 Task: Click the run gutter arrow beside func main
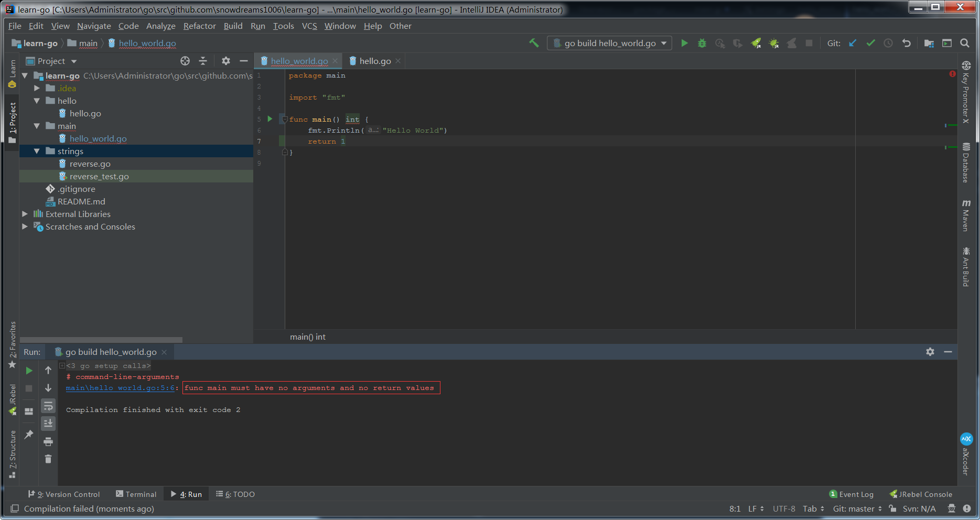pyautogui.click(x=270, y=119)
